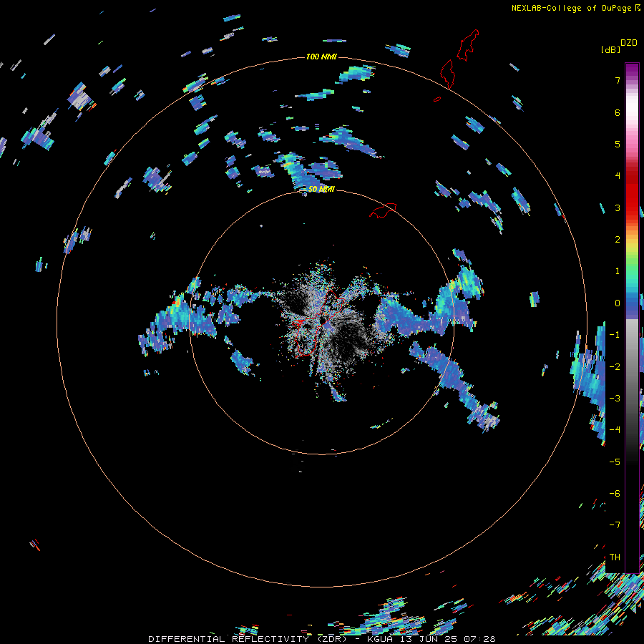
Task: Click the -3 value on color scale
Action: pyautogui.click(x=615, y=399)
